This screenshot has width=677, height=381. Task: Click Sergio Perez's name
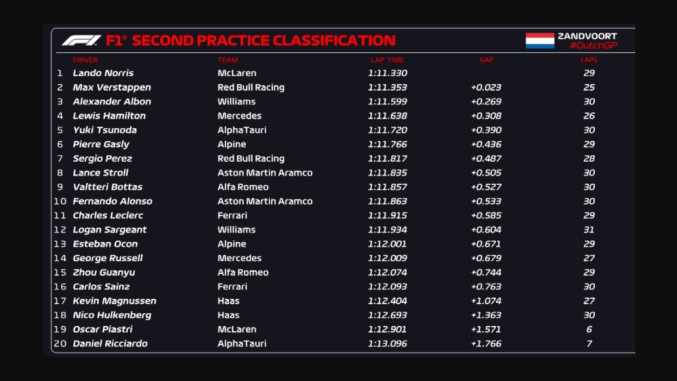point(102,159)
